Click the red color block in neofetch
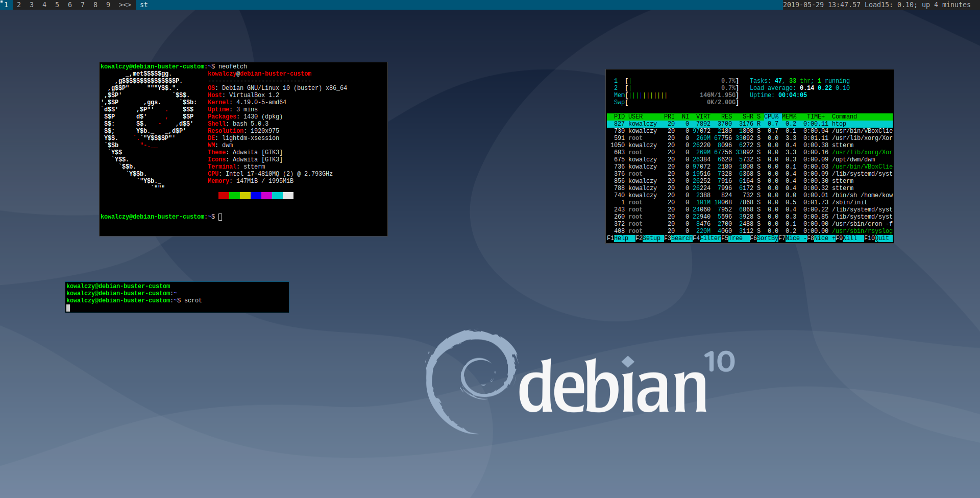 (x=224, y=196)
